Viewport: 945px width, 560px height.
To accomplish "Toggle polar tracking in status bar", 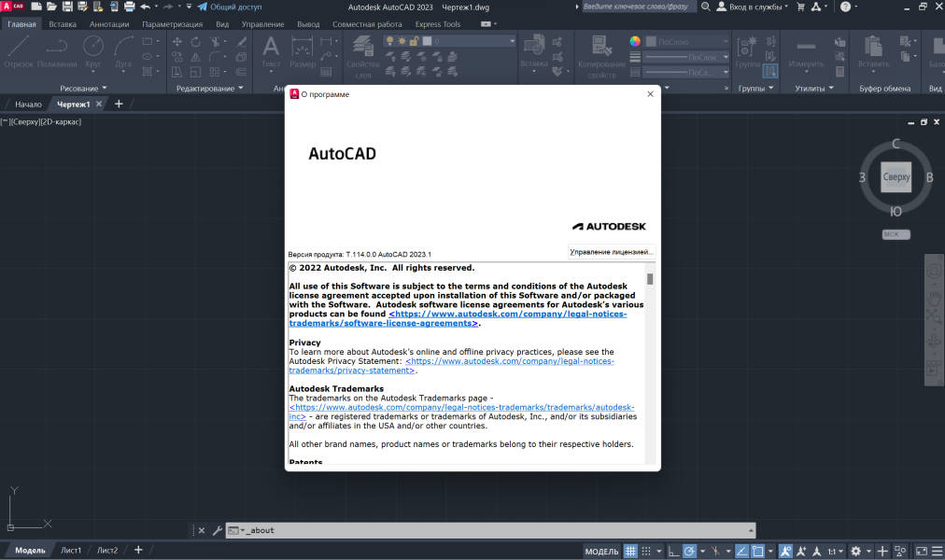I will (x=689, y=551).
